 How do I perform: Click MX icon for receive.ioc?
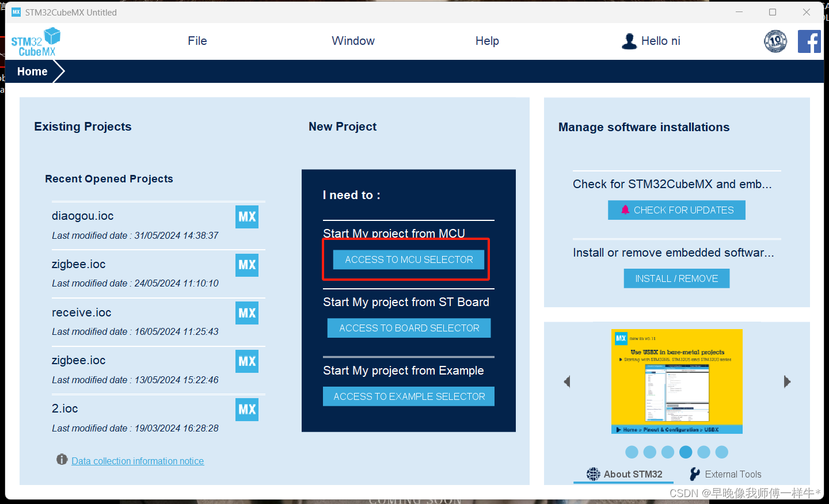(247, 313)
